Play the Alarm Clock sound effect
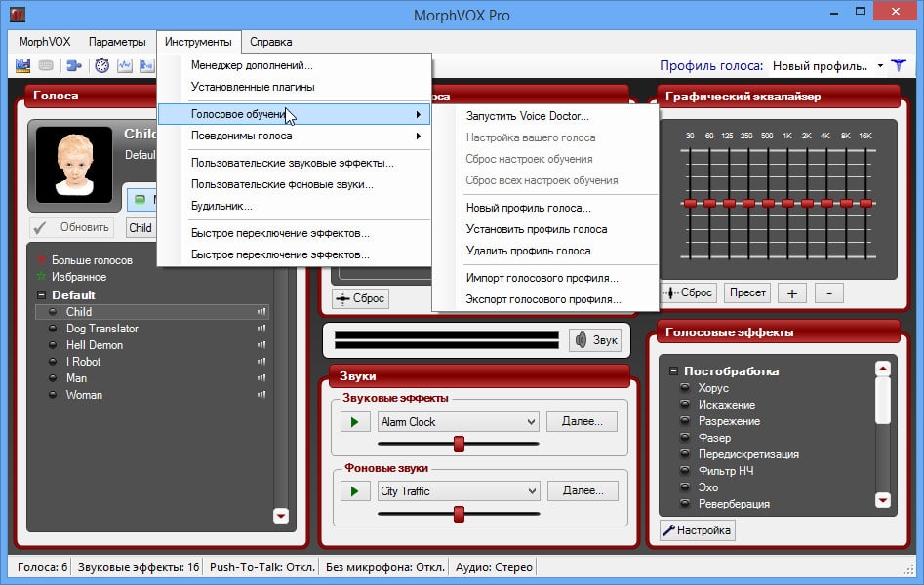The image size is (924, 585). (x=355, y=422)
